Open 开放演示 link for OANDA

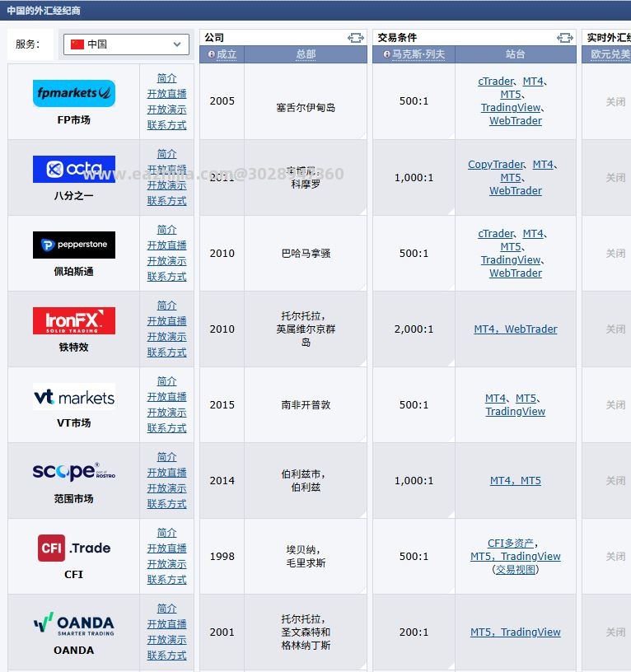tap(166, 640)
